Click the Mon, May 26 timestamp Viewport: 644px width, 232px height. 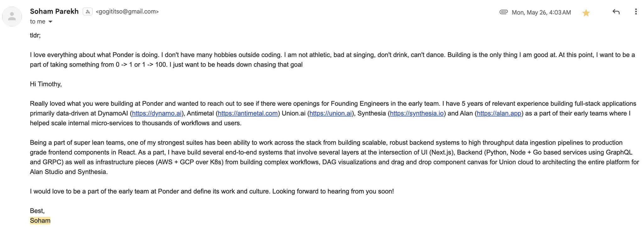(x=541, y=13)
